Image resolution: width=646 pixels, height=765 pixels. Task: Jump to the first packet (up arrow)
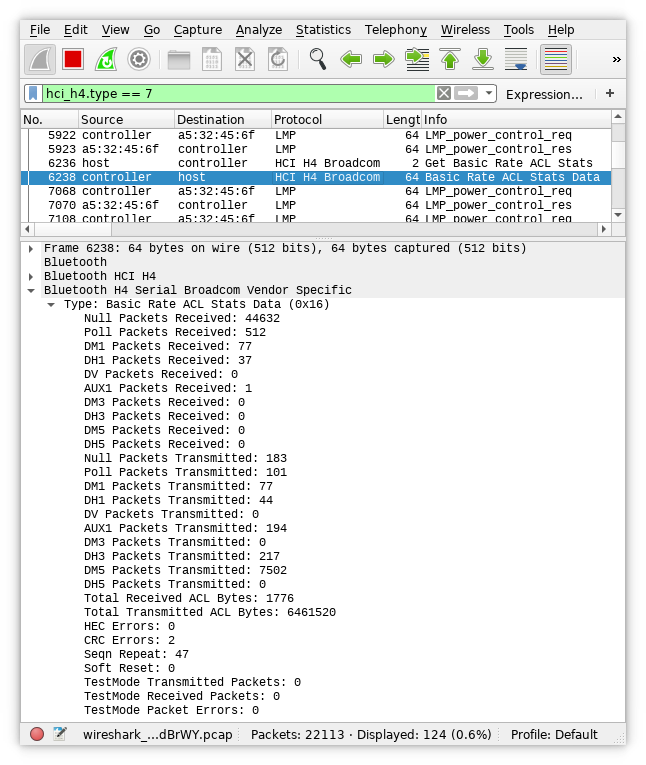[x=450, y=60]
